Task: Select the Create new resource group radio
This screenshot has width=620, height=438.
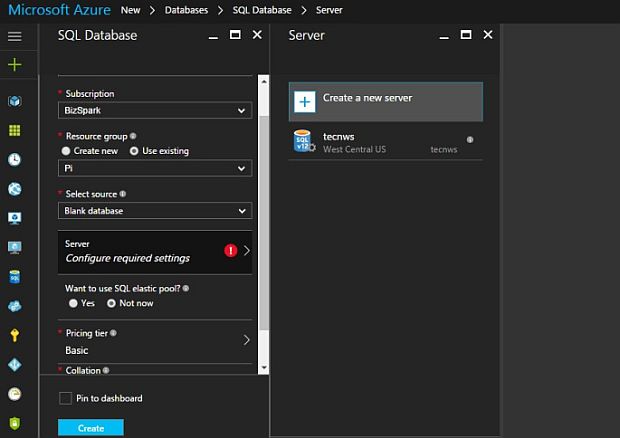Action: coord(66,151)
